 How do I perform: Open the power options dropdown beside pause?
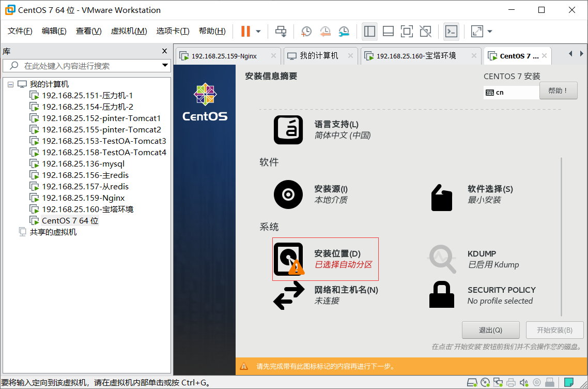(x=258, y=32)
